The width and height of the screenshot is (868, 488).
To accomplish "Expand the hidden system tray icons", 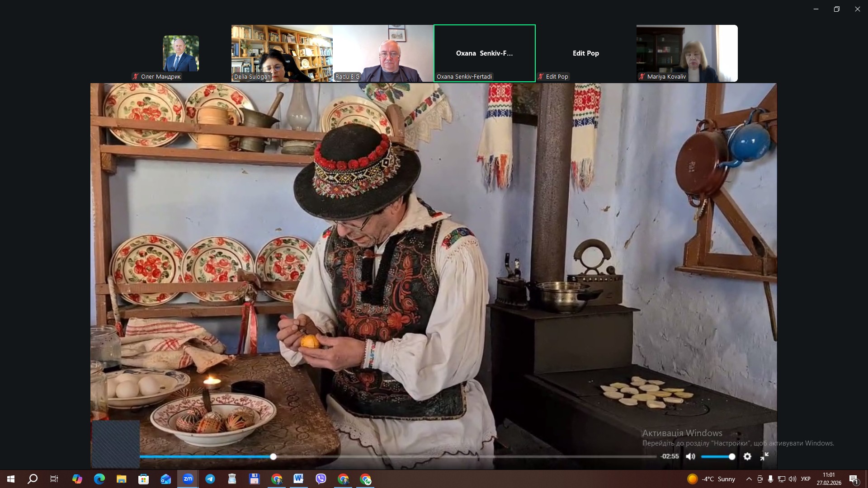I will pyautogui.click(x=749, y=479).
